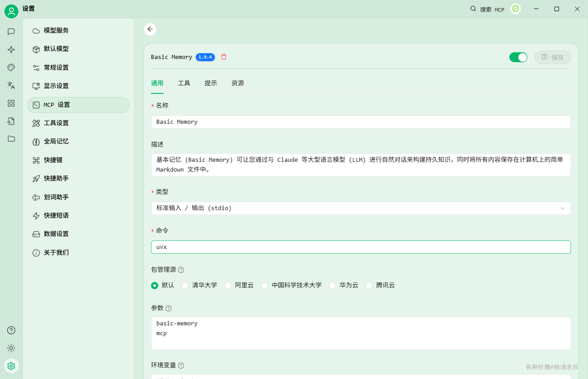Open the mini apps grid sidebar icon

tap(11, 103)
